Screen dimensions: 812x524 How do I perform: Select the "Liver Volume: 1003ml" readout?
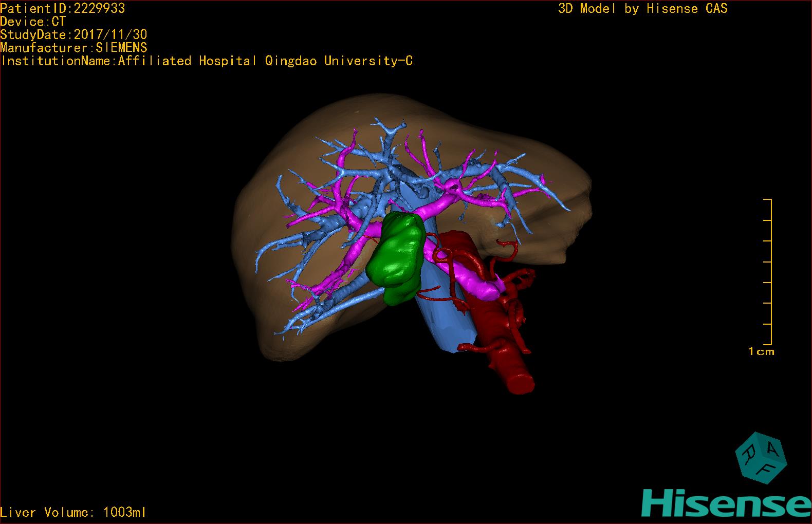pos(73,512)
